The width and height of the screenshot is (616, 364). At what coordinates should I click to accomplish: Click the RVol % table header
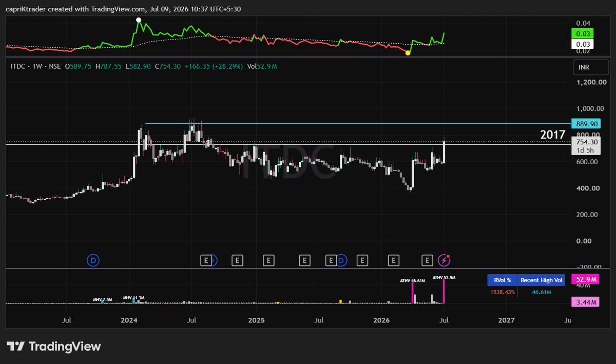coord(502,280)
